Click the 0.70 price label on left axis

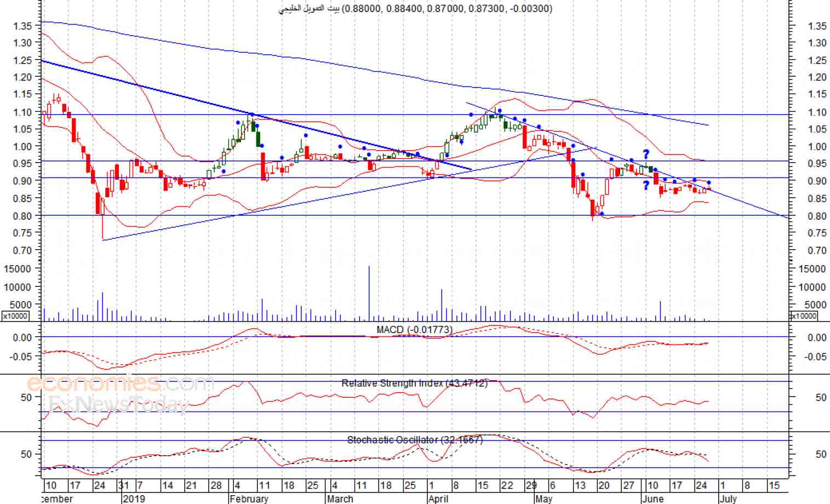tap(22, 250)
